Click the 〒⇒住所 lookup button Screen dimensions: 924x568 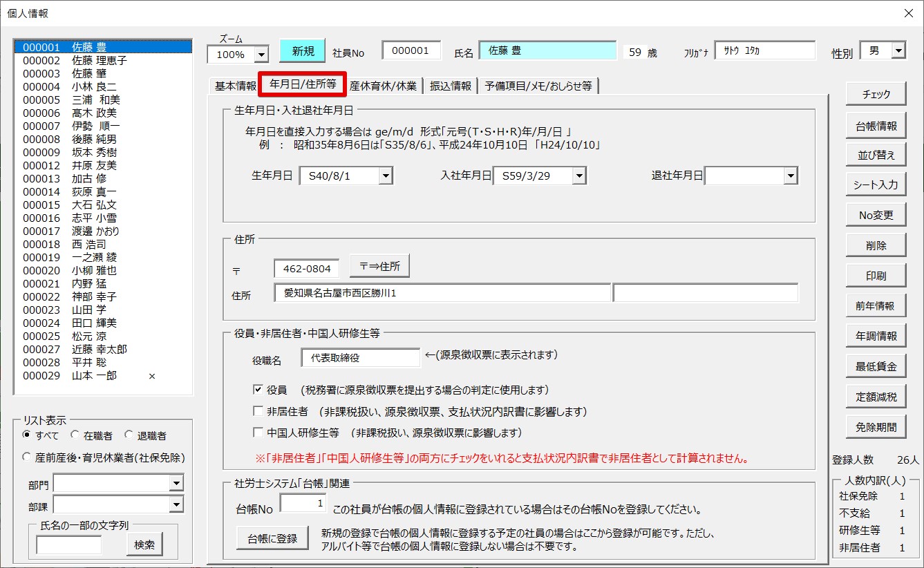[x=380, y=266]
